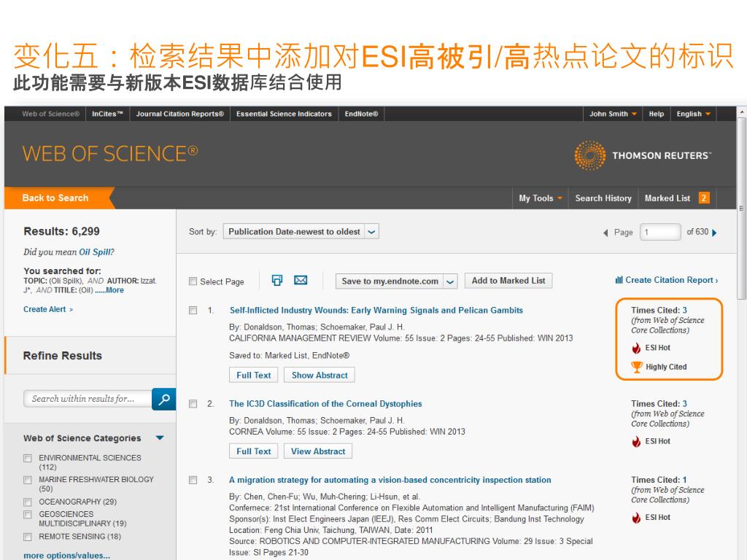Check Oceanography category
Image resolution: width=747 pixels, height=560 pixels.
[28, 502]
